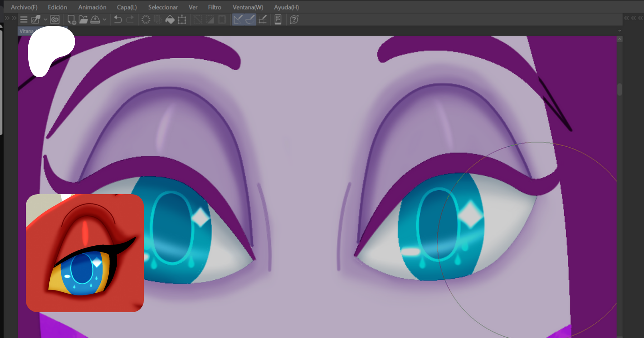
Task: Expand the collapsed left palette dock arrows
Action: [x=10, y=18]
